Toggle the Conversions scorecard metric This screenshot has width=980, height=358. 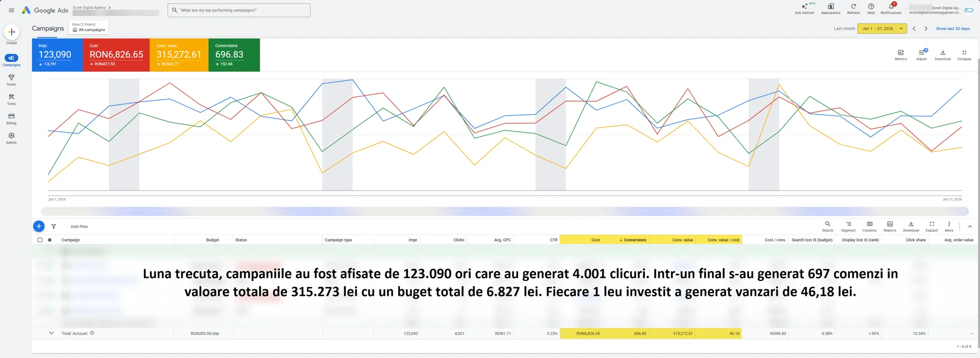(x=234, y=55)
